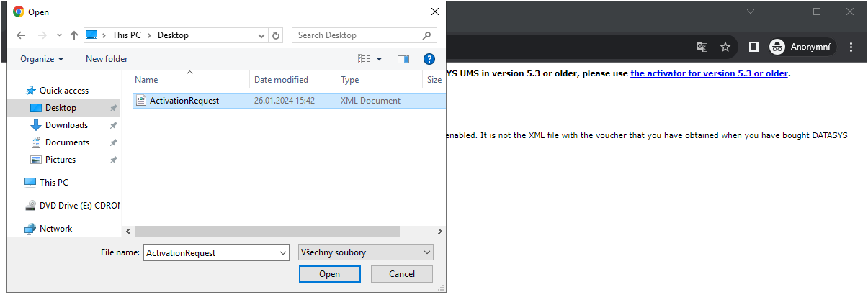This screenshot has width=868, height=305.
Task: Click the New folder button
Action: 107,59
